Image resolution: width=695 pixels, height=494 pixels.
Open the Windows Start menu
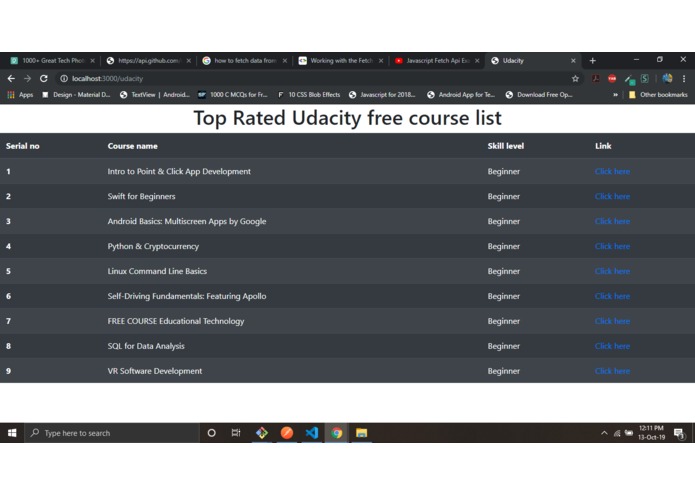click(12, 433)
